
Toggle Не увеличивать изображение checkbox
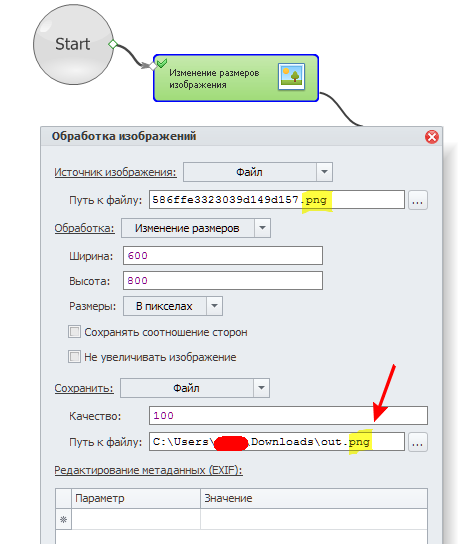click(74, 357)
